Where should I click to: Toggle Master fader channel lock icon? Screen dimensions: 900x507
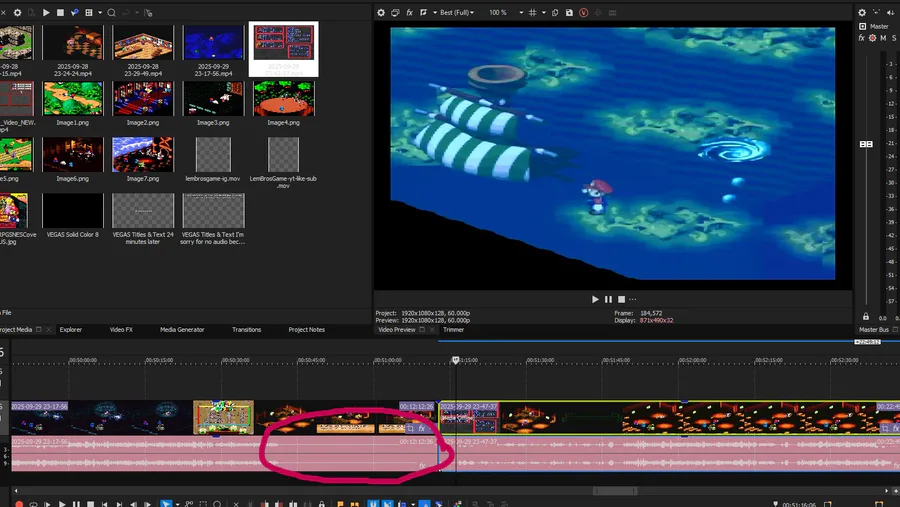866,316
